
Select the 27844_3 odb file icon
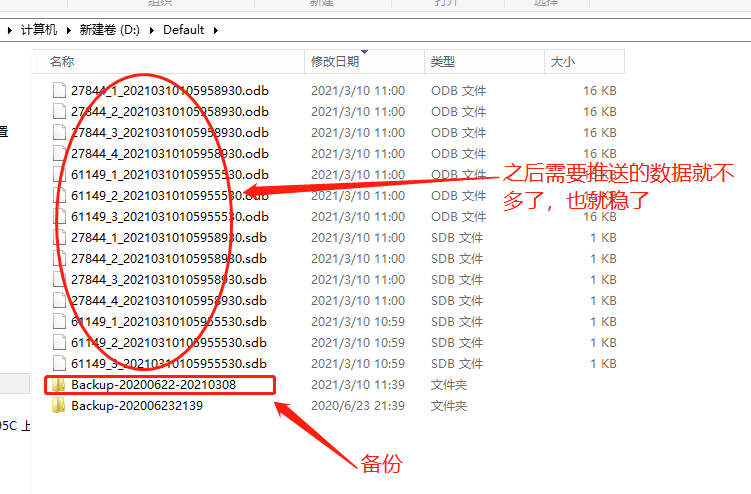coord(59,133)
